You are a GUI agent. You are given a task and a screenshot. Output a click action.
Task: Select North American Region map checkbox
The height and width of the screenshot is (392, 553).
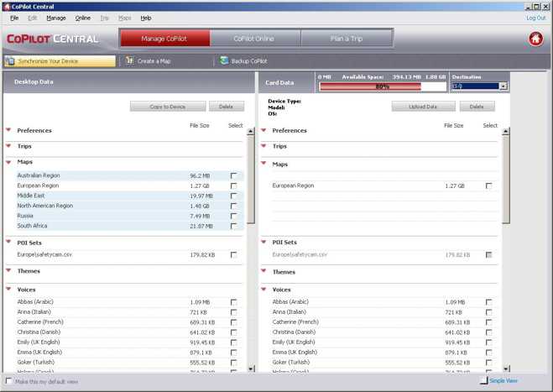pyautogui.click(x=233, y=206)
